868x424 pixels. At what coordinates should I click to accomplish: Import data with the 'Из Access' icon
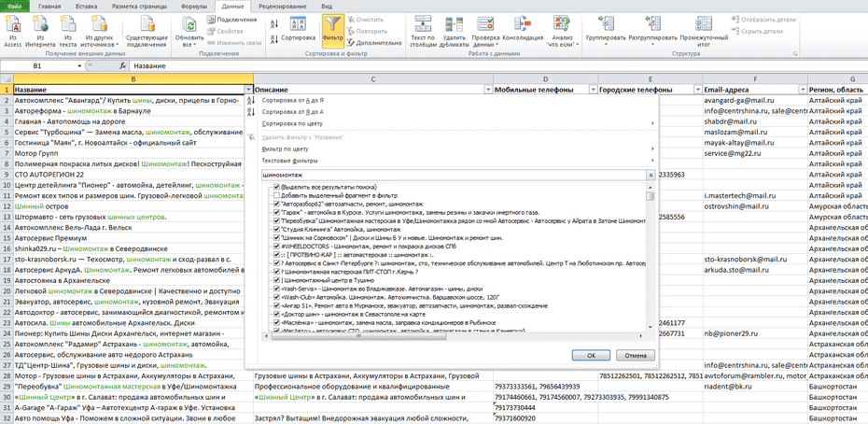12,31
